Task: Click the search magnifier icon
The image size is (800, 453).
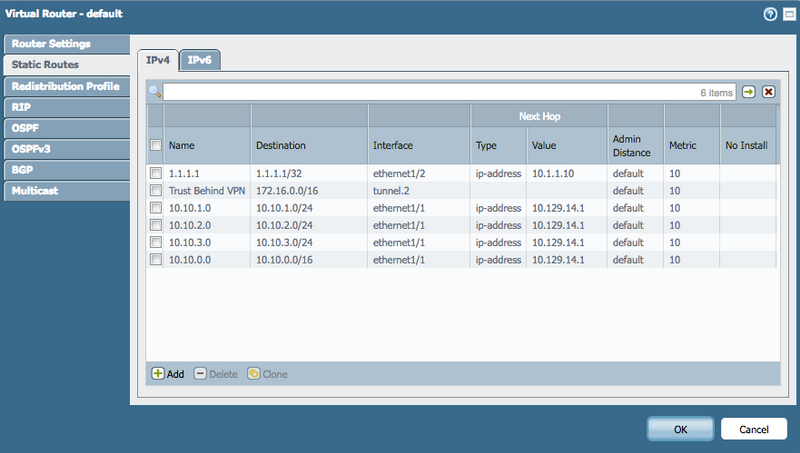Action: (155, 92)
